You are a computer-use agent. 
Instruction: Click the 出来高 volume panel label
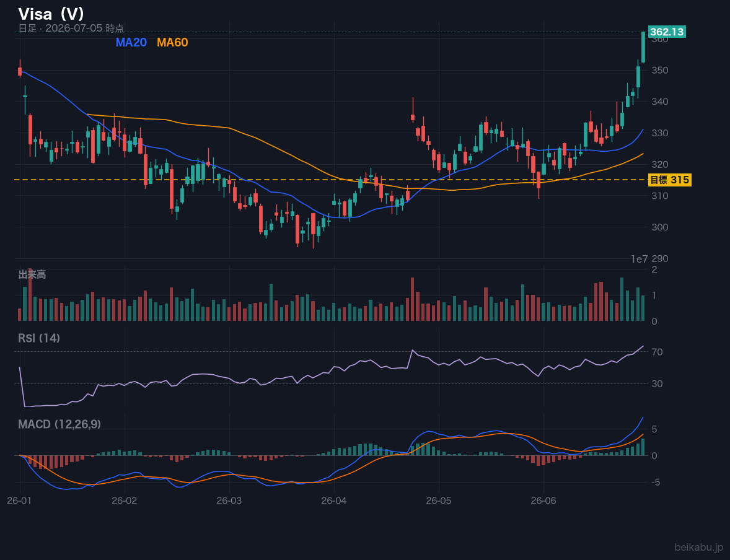pos(32,274)
